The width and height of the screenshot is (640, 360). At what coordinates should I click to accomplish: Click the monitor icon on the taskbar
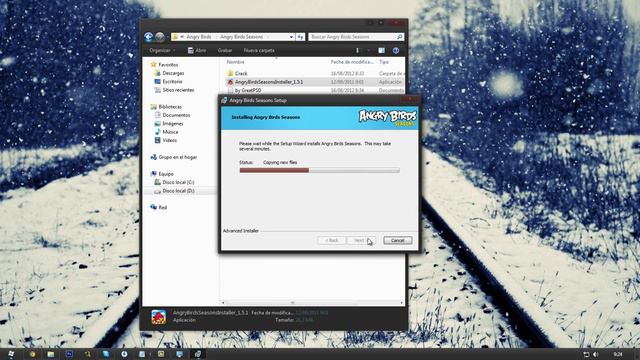coord(179,354)
